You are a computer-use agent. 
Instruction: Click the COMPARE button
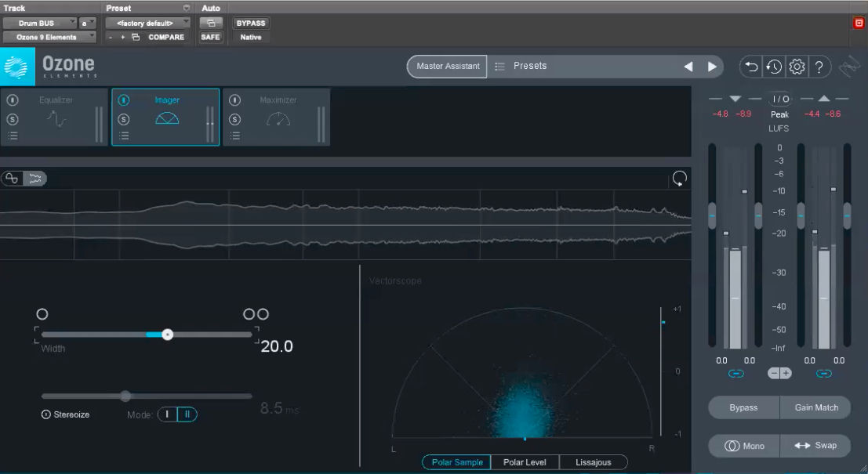tap(166, 37)
